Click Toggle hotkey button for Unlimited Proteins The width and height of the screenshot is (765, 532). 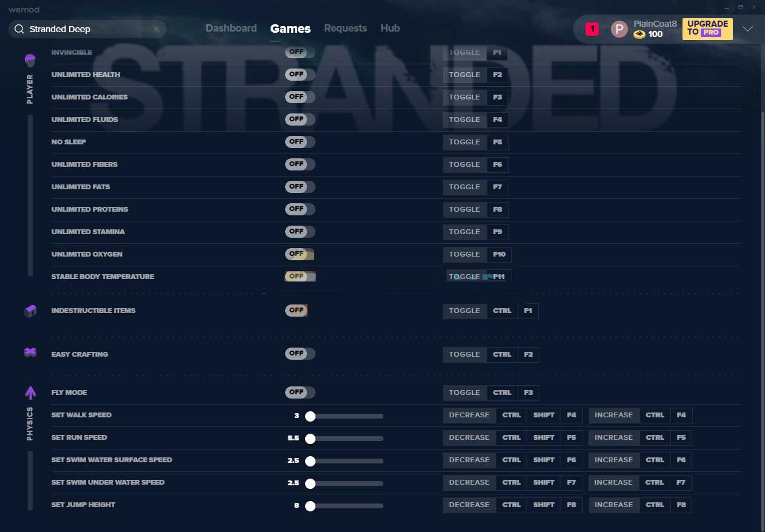pyautogui.click(x=465, y=209)
